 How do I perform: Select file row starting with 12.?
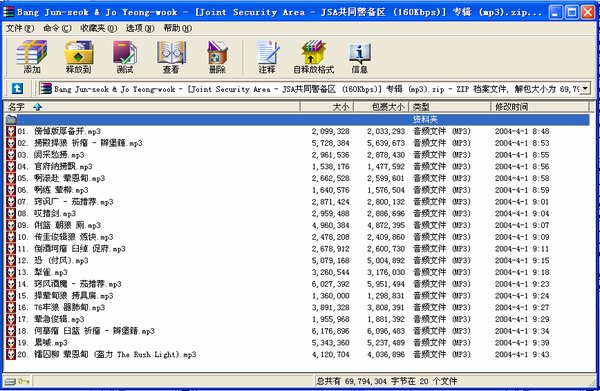coord(297,261)
